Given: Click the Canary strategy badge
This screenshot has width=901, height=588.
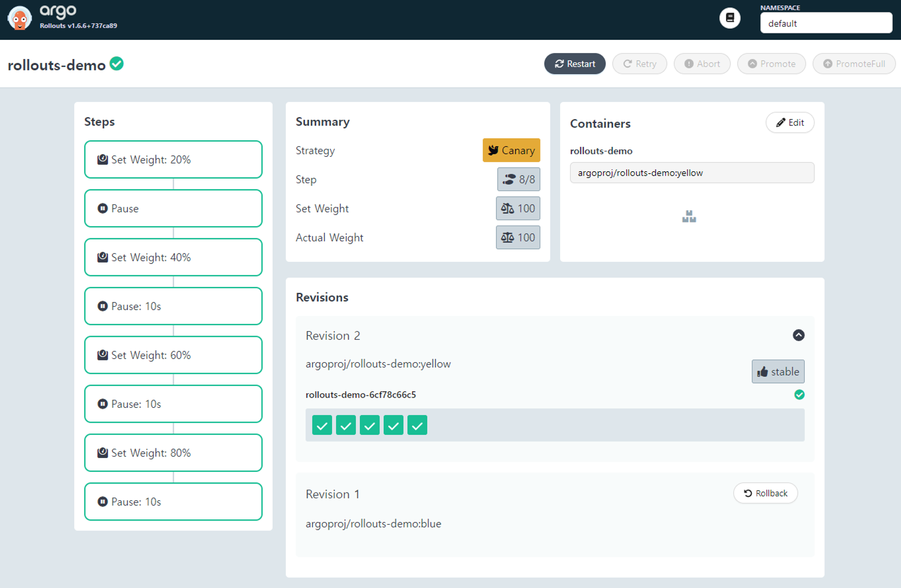Looking at the screenshot, I should click(511, 150).
